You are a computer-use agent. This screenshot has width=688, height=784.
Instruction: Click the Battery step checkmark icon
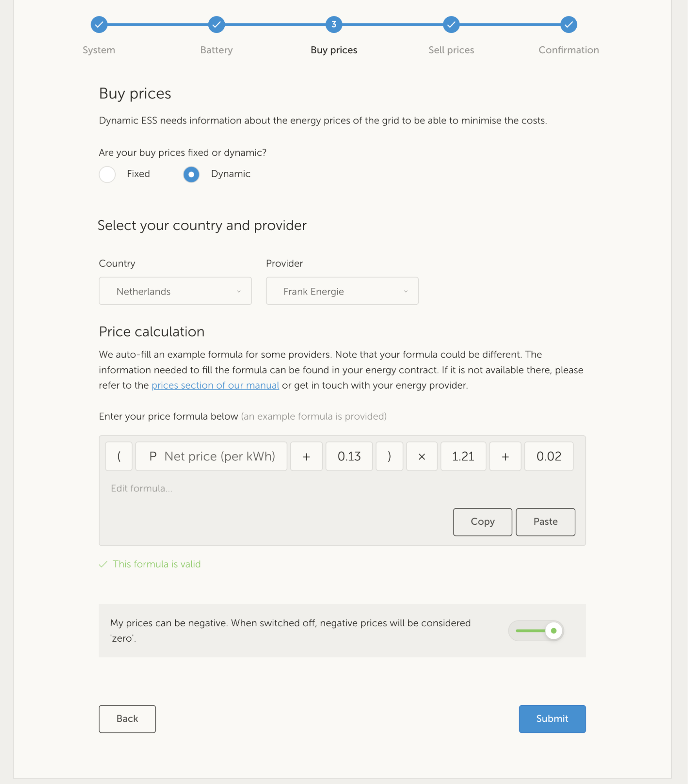tap(216, 25)
